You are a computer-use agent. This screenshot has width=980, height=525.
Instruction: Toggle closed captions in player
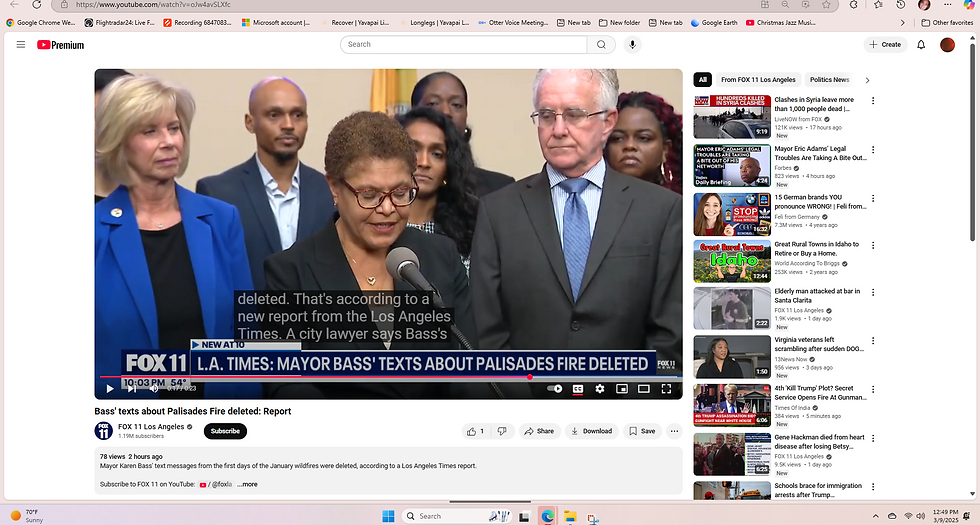coord(578,389)
